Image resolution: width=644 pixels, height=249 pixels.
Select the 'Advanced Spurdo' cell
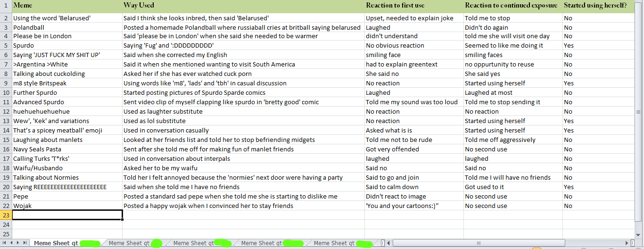(67, 102)
